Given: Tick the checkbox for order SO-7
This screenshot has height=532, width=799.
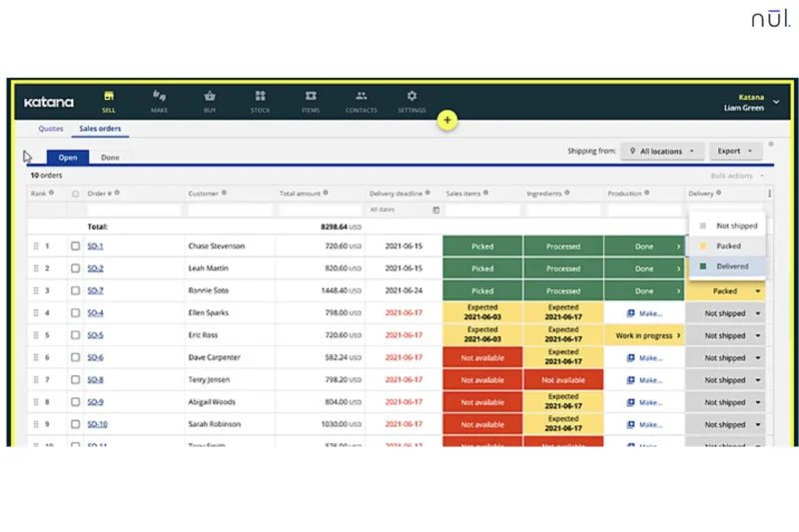Looking at the screenshot, I should pyautogui.click(x=76, y=290).
